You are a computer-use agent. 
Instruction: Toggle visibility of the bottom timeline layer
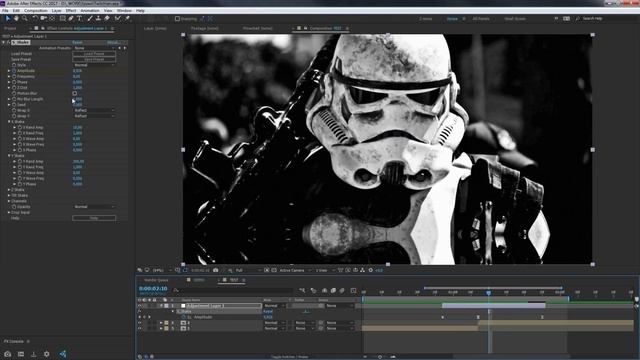(140, 328)
